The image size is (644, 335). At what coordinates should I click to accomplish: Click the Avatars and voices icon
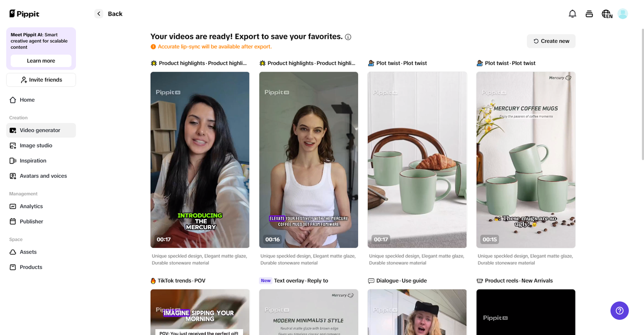click(13, 176)
